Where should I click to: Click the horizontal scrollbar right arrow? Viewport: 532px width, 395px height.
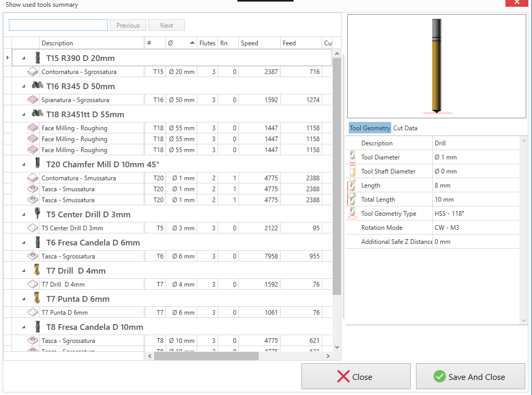pos(327,356)
